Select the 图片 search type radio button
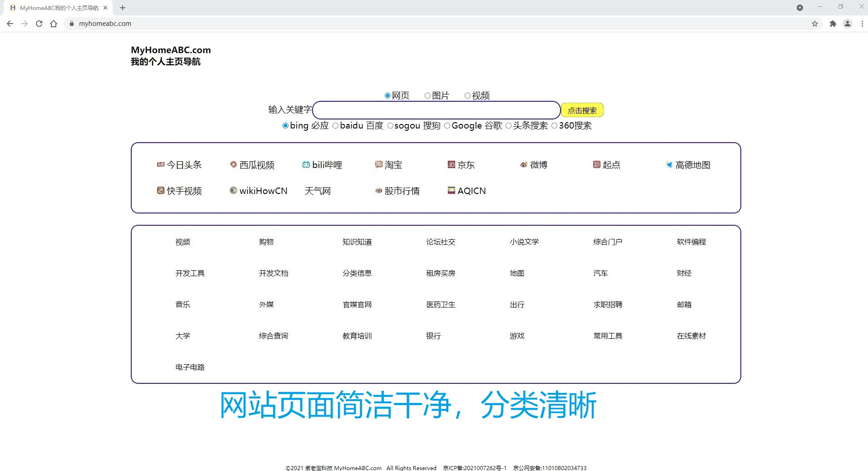This screenshot has height=471, width=868. pyautogui.click(x=427, y=96)
